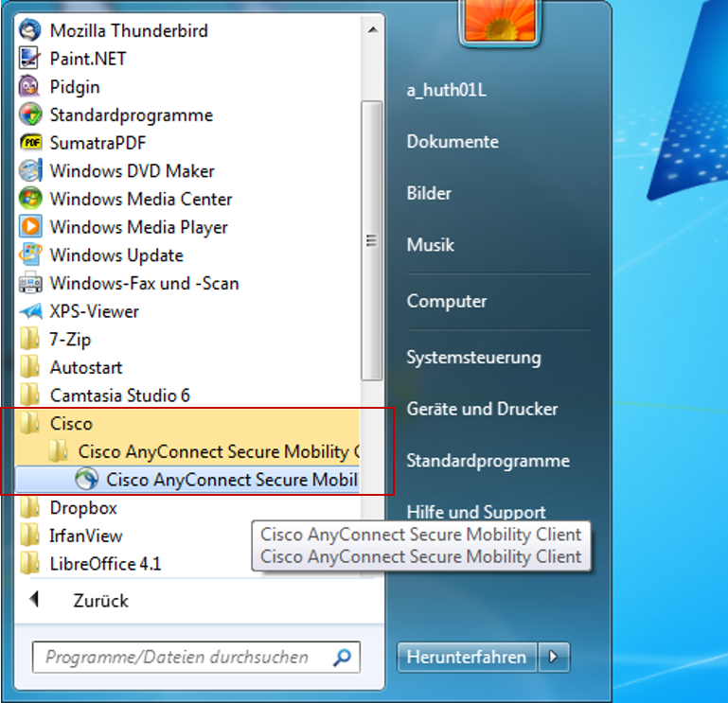Launch Windows Update label
Screen dimensions: 728x703
pyautogui.click(x=116, y=255)
